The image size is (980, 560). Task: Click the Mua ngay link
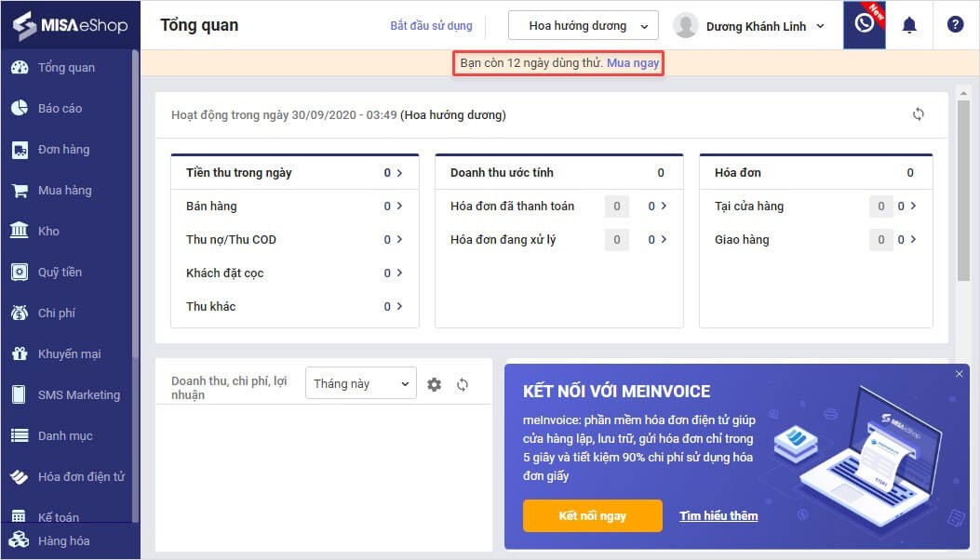pos(633,63)
